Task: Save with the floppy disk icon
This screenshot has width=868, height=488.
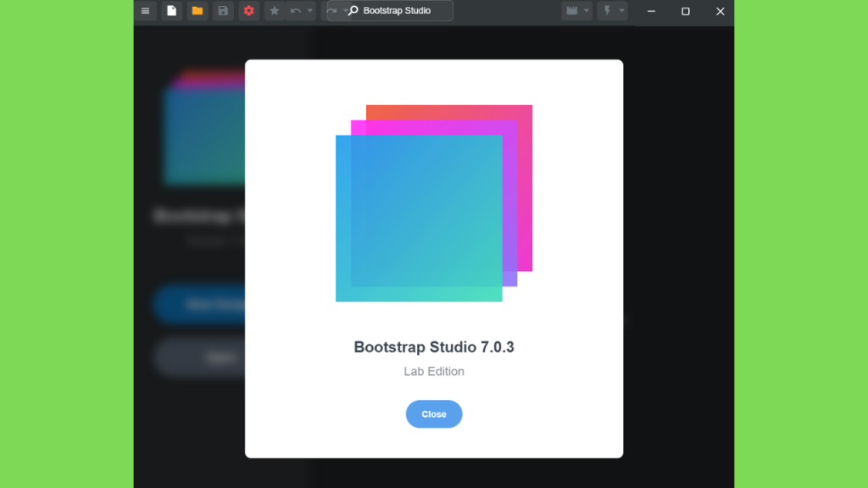Action: [223, 10]
